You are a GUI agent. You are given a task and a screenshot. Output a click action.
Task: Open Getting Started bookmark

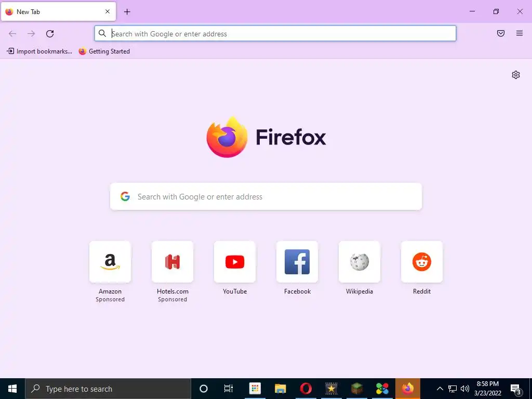click(104, 51)
